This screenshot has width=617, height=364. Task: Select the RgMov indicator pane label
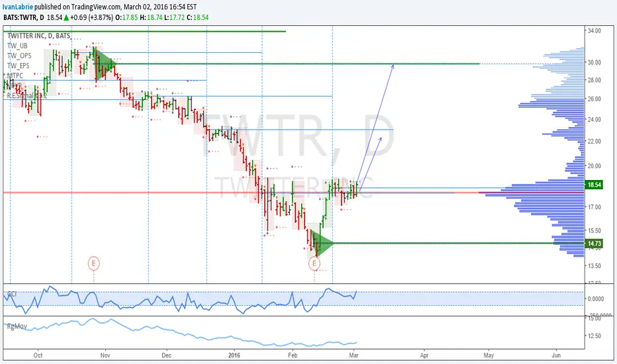(x=17, y=326)
